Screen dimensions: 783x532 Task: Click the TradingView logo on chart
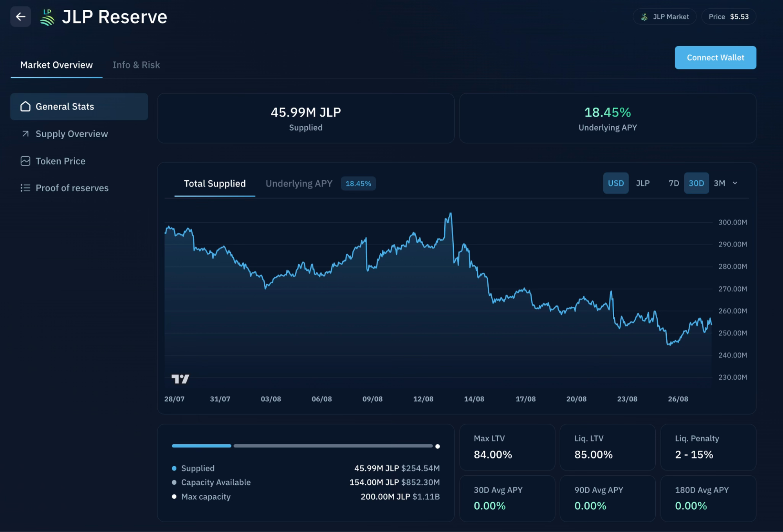[180, 379]
